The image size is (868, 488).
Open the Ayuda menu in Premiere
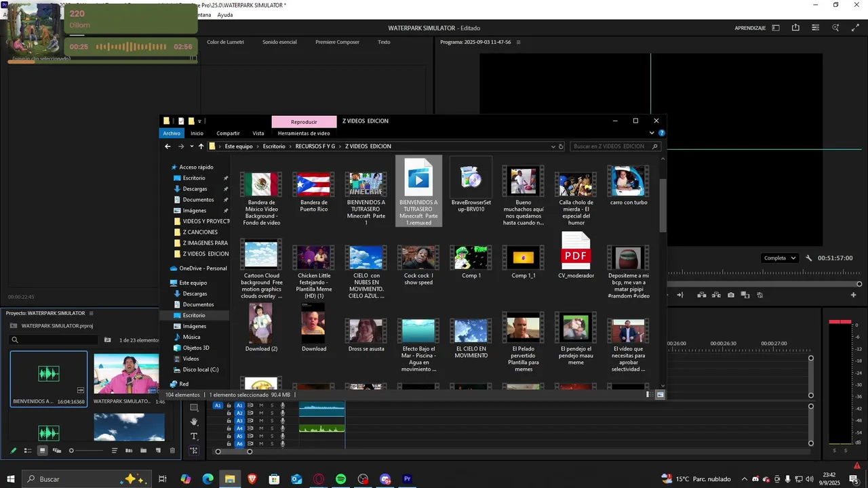tap(224, 15)
